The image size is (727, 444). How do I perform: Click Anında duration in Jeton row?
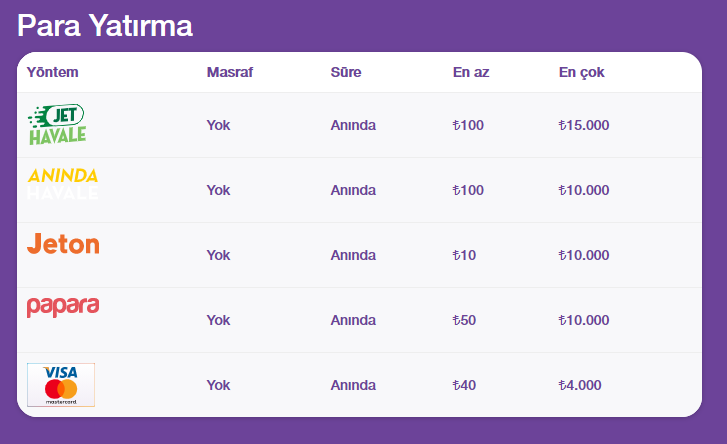pyautogui.click(x=353, y=255)
